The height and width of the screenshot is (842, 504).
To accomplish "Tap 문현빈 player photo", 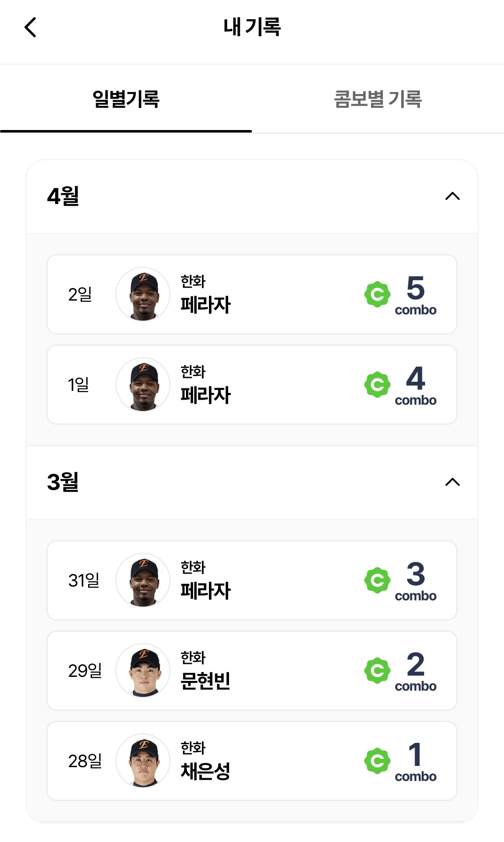I will tap(143, 671).
